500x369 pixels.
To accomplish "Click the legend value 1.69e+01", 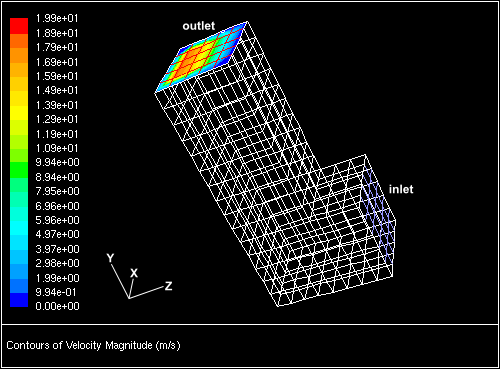I will click(57, 62).
